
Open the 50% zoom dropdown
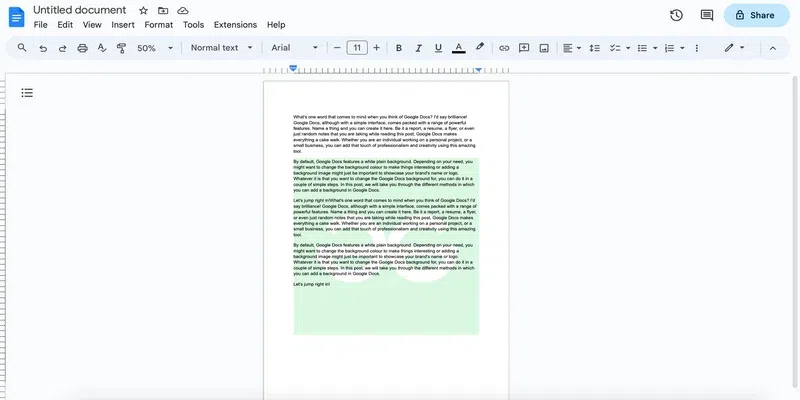pyautogui.click(x=155, y=48)
